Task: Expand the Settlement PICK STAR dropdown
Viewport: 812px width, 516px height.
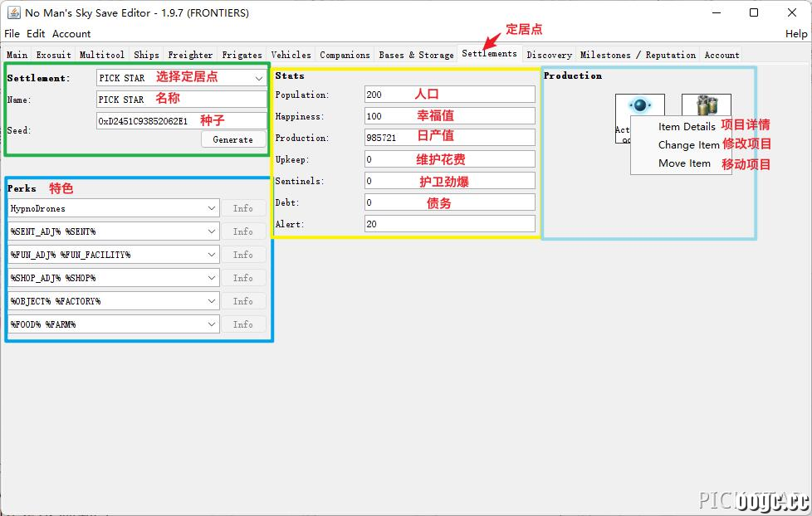Action: pyautogui.click(x=181, y=78)
